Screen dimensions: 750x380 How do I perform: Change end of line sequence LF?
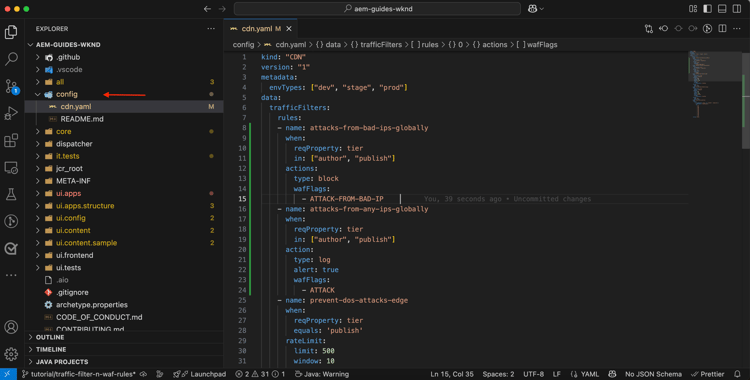557,374
